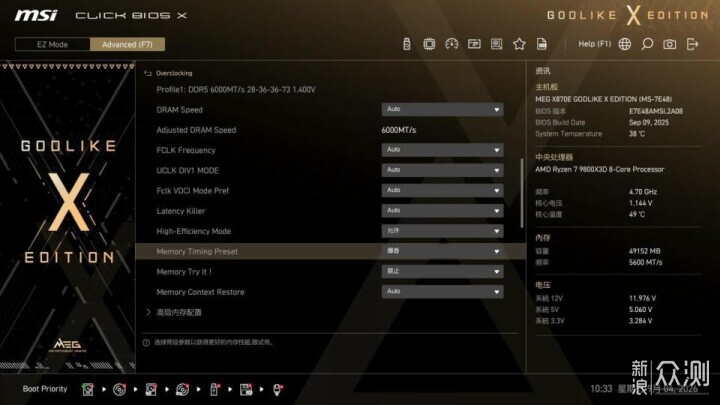Click the UCLK DIV1 MODE label
Screen dimensions: 720x405
coord(187,170)
